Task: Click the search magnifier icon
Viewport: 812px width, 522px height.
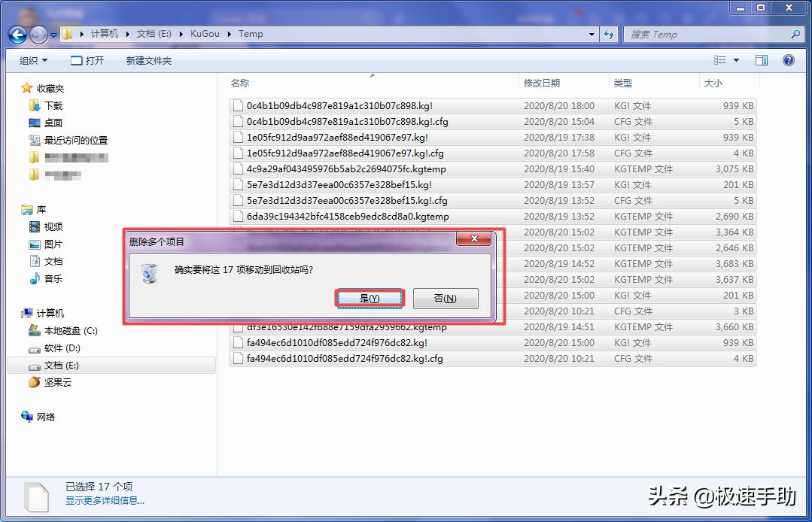Action: (796, 34)
